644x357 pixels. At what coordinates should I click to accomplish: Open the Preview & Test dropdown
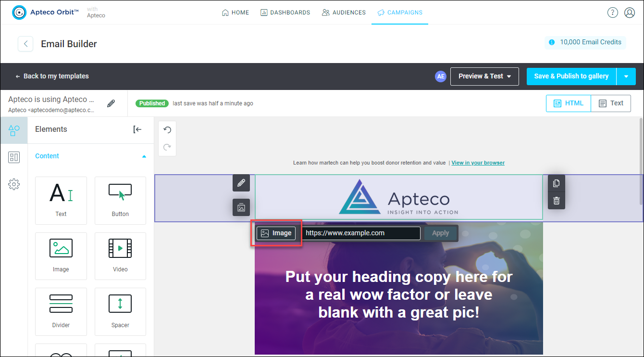click(484, 76)
